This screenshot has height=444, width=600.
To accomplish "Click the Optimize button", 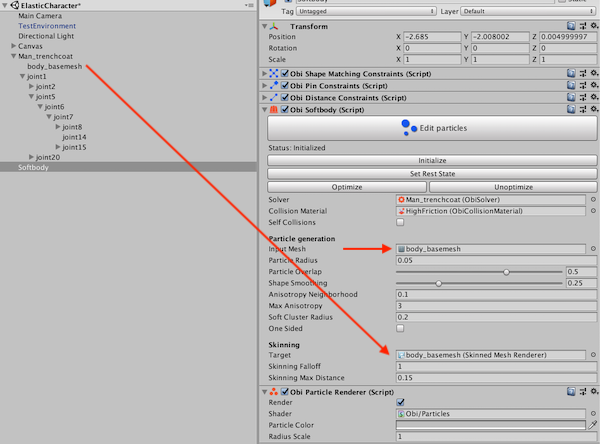I will 347,187.
